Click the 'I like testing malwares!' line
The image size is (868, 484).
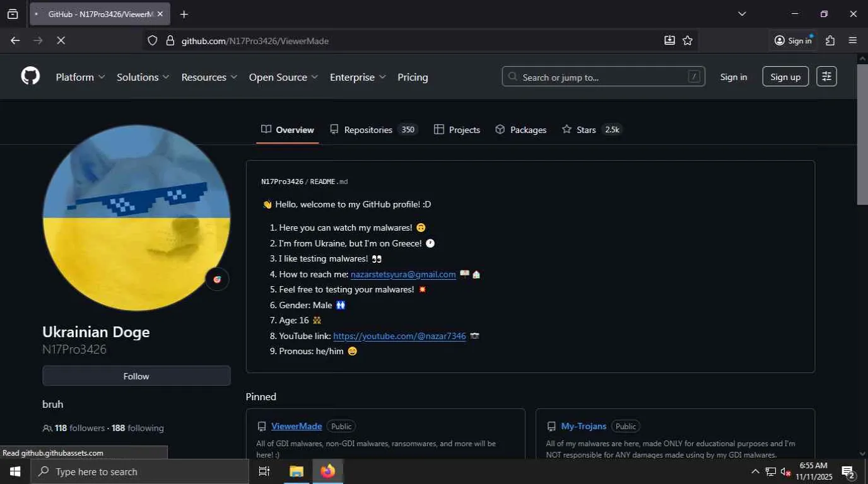pos(330,258)
